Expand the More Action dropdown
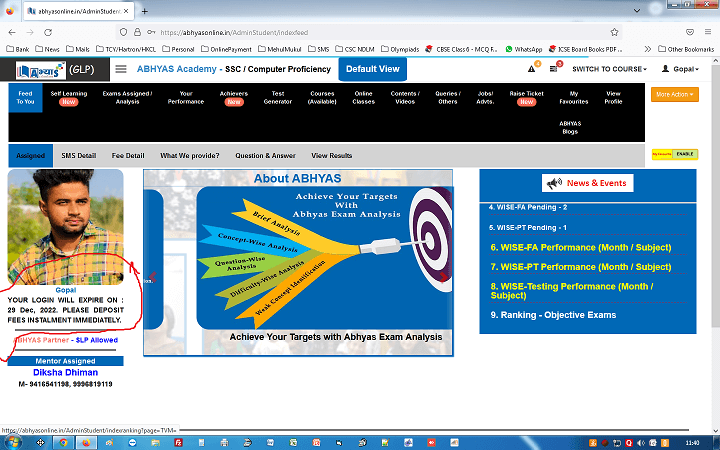The image size is (720, 450). point(675,94)
